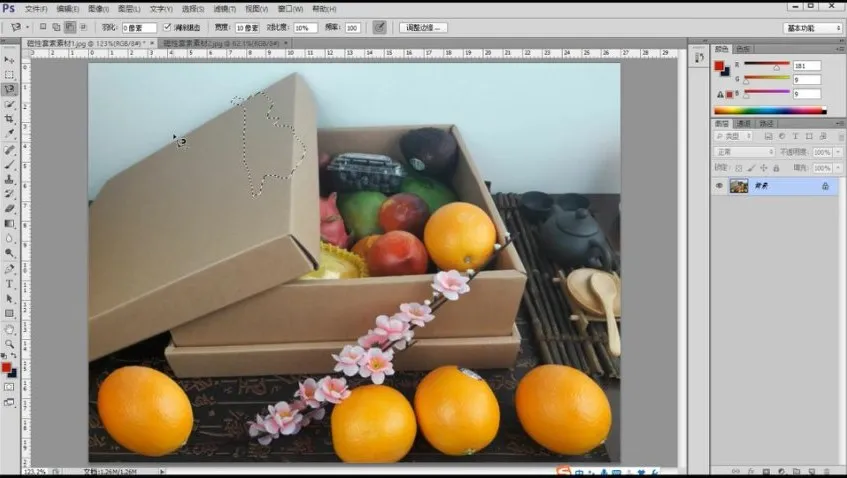Viewport: 847px width, 478px height.
Task: Click the tablet pressure icon in options bar
Action: 380,27
